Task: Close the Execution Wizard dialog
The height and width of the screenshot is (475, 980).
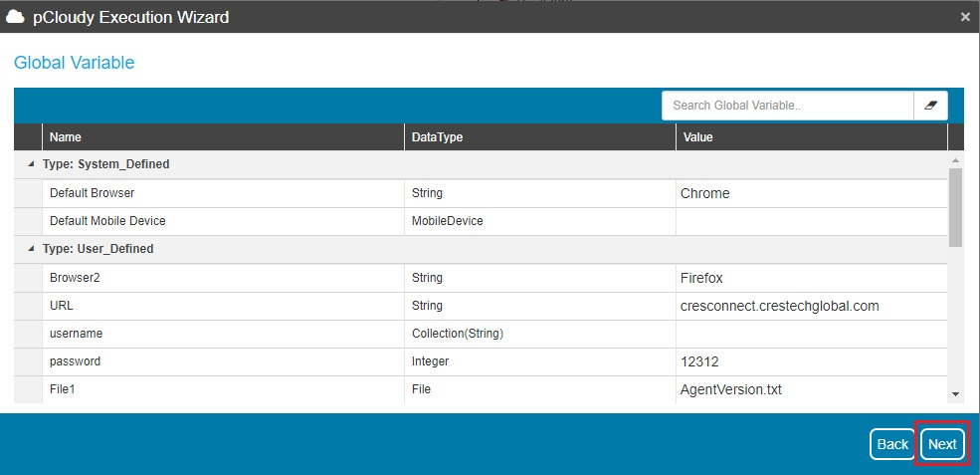Action: tap(965, 17)
